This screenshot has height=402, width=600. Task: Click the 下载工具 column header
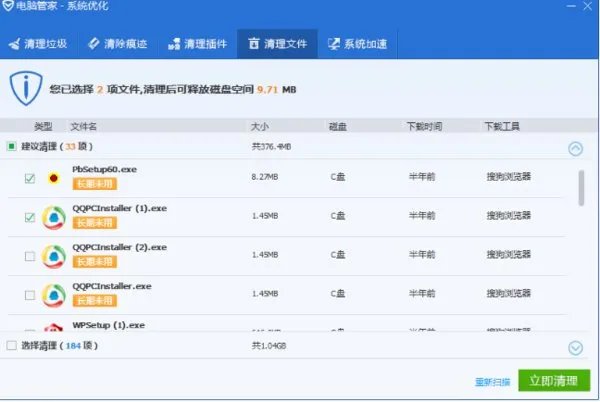point(502,126)
